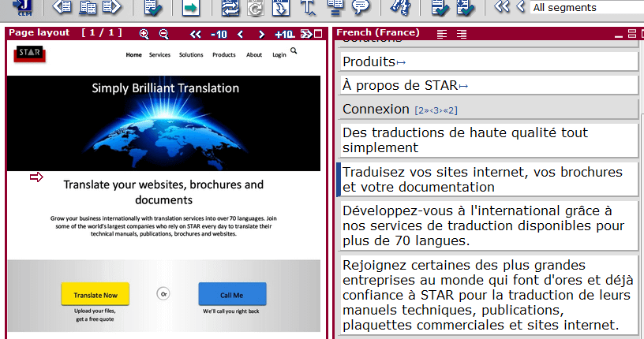Click the Or circle between buttons
The height and width of the screenshot is (339, 644).
163,294
